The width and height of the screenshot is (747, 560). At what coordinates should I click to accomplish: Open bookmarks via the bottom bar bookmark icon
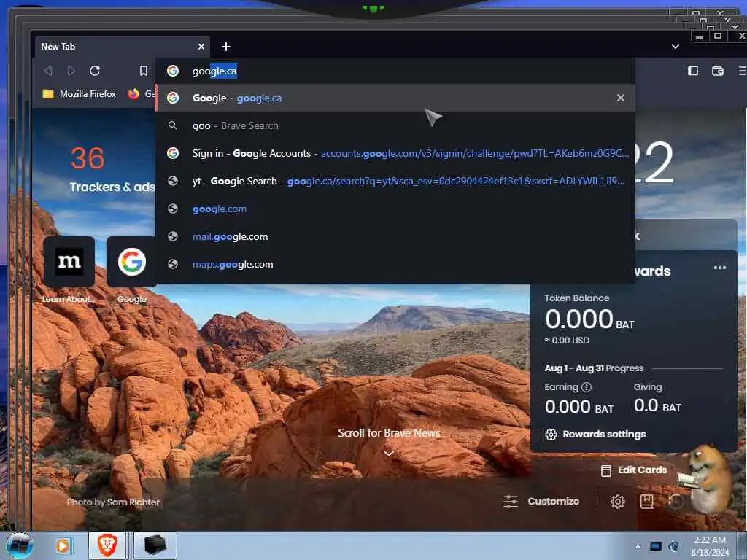coord(646,502)
